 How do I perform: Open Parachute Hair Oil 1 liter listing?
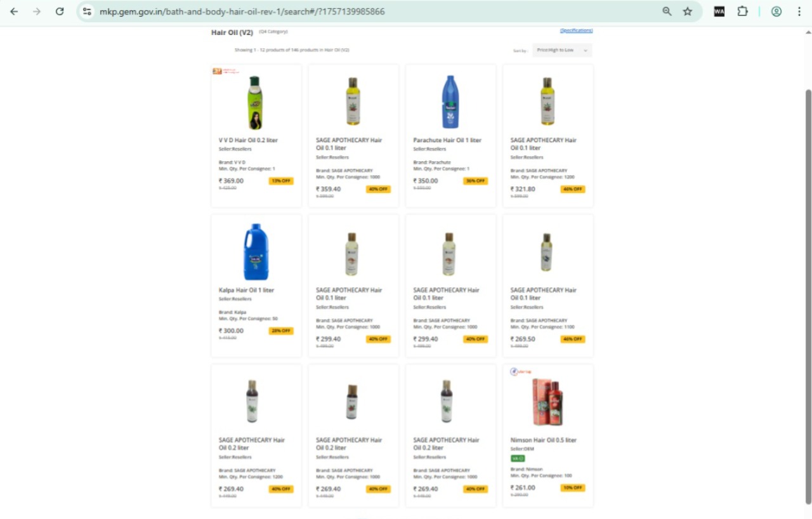pyautogui.click(x=447, y=140)
